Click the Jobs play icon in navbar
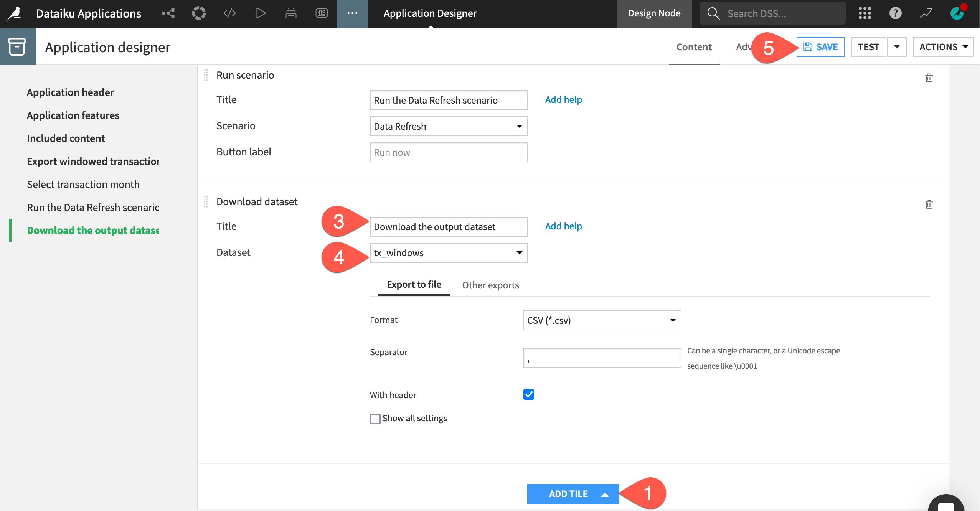This screenshot has width=980, height=511. pos(260,13)
